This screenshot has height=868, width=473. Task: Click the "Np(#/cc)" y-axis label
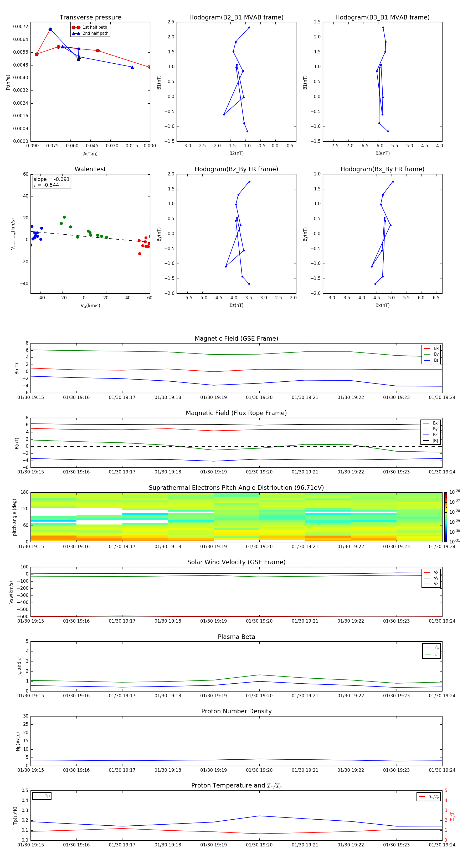click(18, 741)
